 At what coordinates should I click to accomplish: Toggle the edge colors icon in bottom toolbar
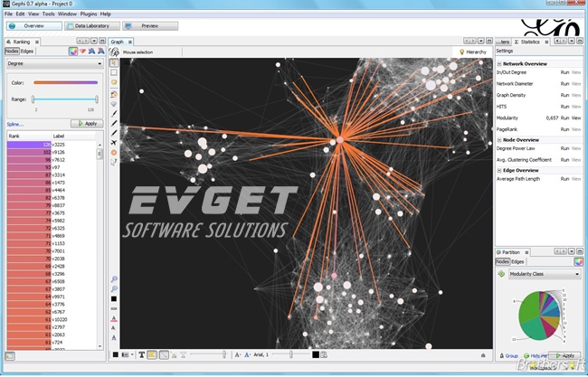[174, 355]
